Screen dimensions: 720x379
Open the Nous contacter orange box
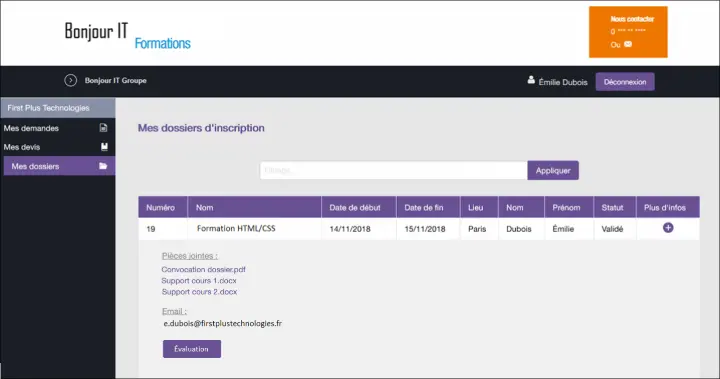[x=628, y=32]
